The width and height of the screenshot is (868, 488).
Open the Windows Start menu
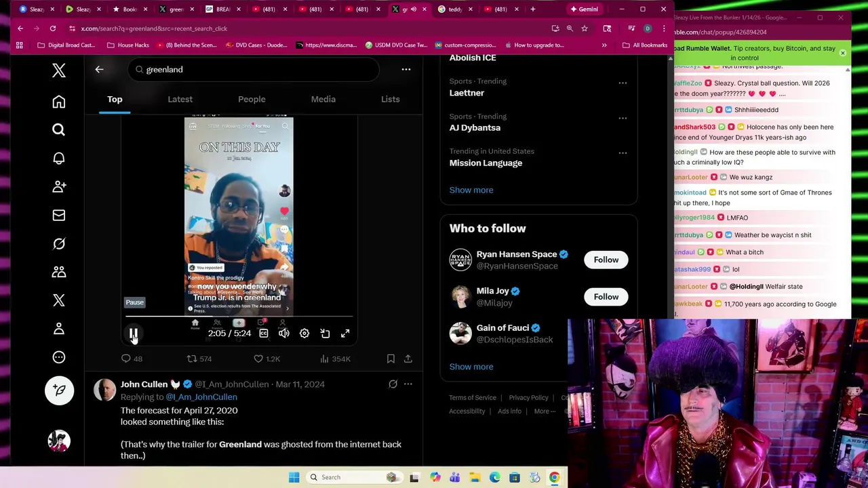click(x=294, y=477)
